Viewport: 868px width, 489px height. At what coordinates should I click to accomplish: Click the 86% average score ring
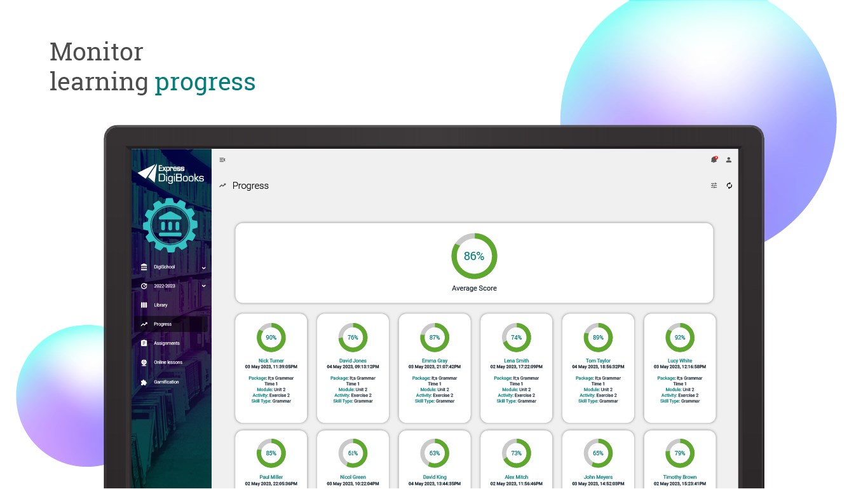click(474, 256)
